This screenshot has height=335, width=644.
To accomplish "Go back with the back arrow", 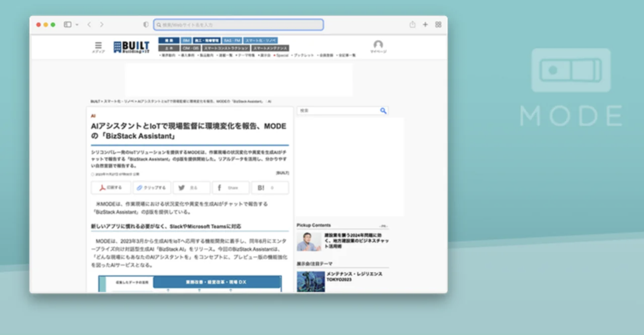I will click(x=89, y=24).
